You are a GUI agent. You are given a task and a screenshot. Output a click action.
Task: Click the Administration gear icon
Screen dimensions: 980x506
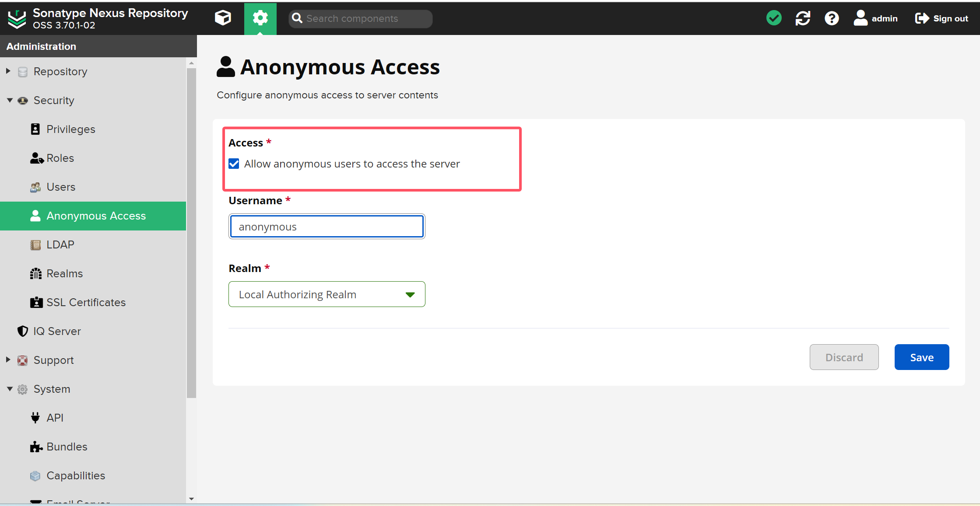[260, 18]
